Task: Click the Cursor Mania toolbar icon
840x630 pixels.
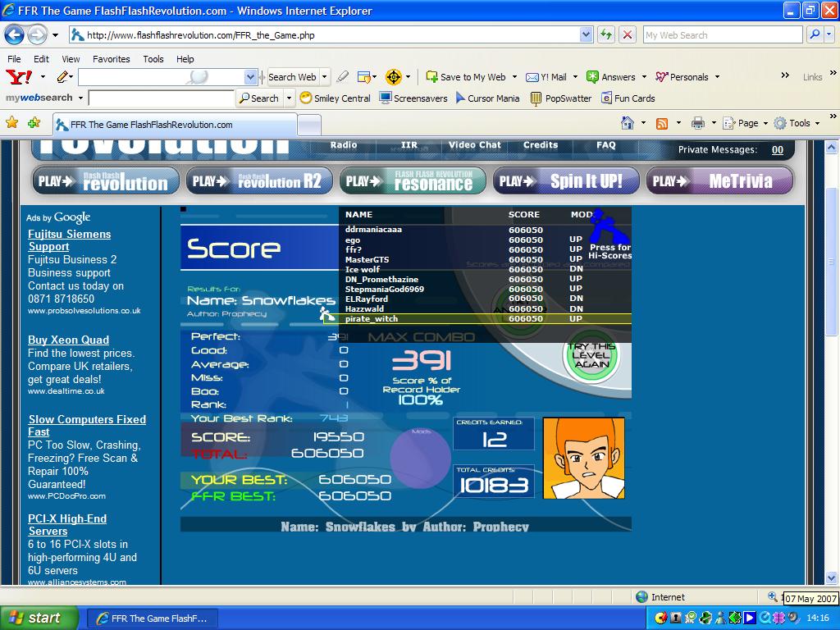Action: click(x=460, y=98)
